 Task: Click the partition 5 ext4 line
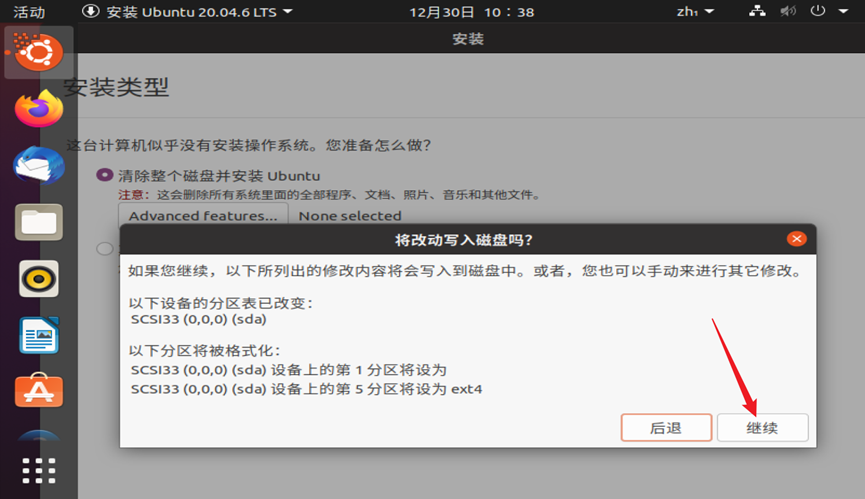(306, 389)
